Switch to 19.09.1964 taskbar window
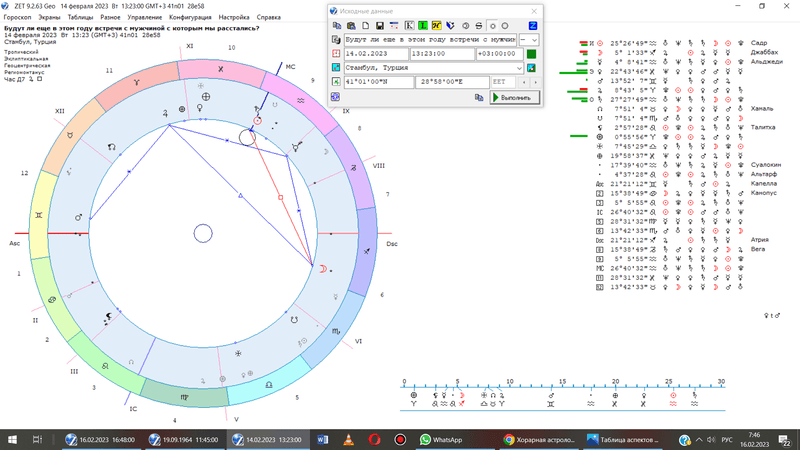 click(182, 439)
